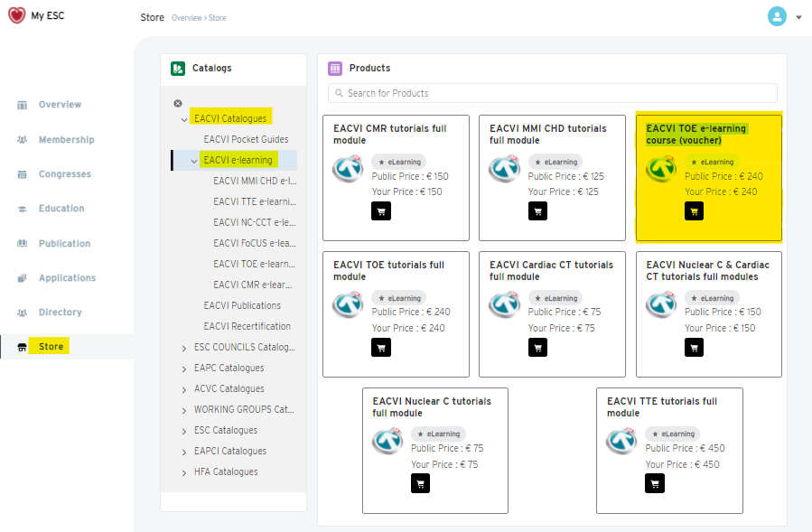Click the green Catalogs panel icon
The width and height of the screenshot is (812, 532).
pos(178,69)
